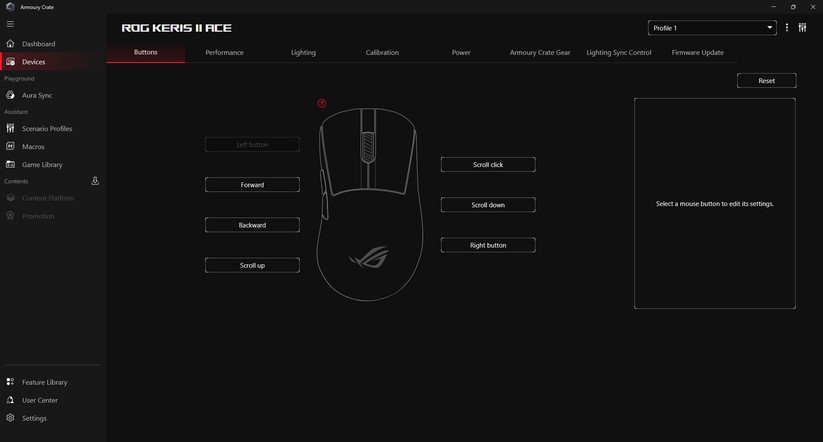823x442 pixels.
Task: Click the sliders icon at top right
Action: click(802, 27)
